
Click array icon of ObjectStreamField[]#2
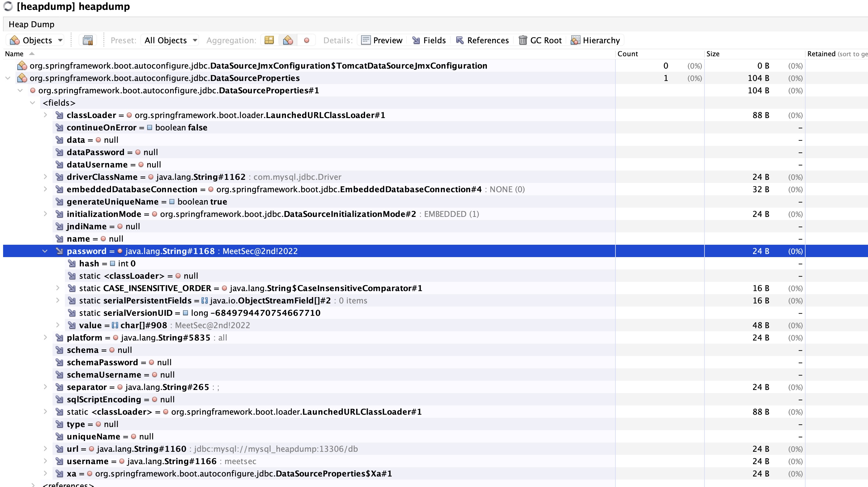coord(205,300)
